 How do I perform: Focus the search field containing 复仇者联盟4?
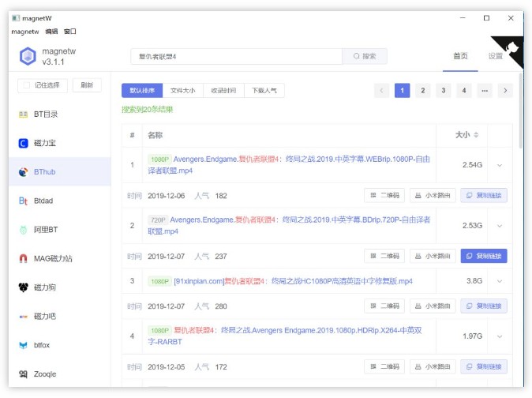tap(237, 56)
